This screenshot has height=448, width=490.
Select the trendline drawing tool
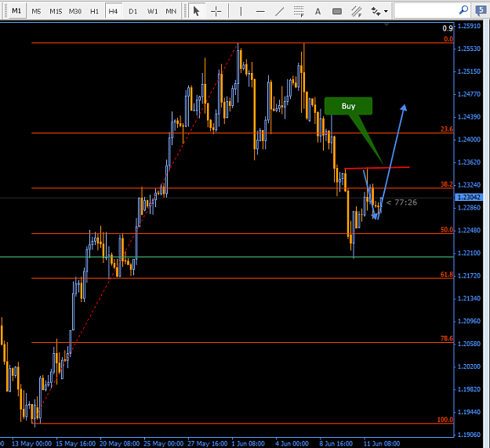pos(279,12)
